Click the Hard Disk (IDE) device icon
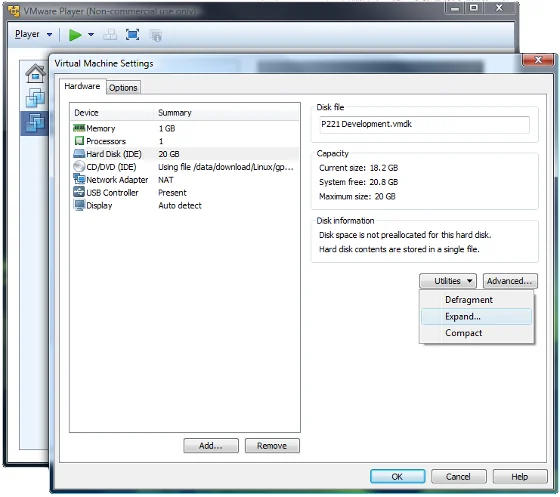 (79, 154)
